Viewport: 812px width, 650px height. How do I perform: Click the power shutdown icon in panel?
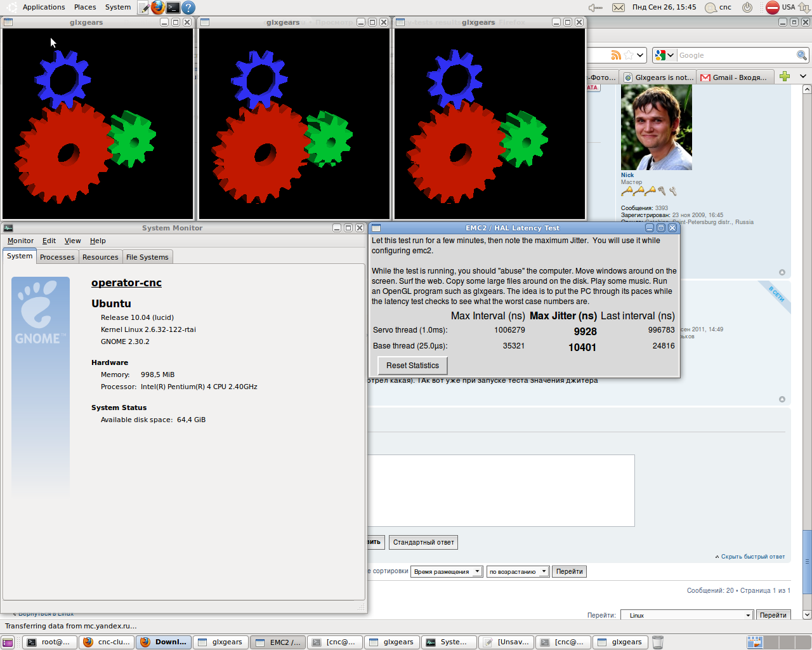pos(747,8)
